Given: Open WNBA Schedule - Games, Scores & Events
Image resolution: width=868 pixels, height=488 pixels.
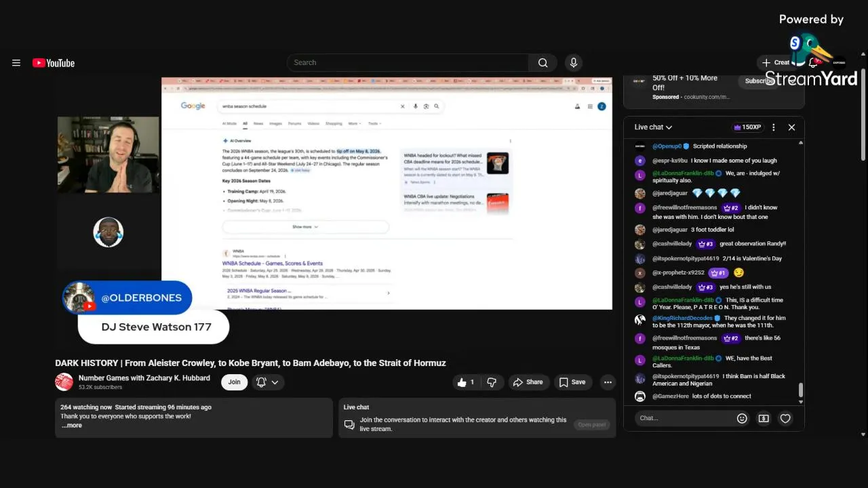Looking at the screenshot, I should point(273,264).
